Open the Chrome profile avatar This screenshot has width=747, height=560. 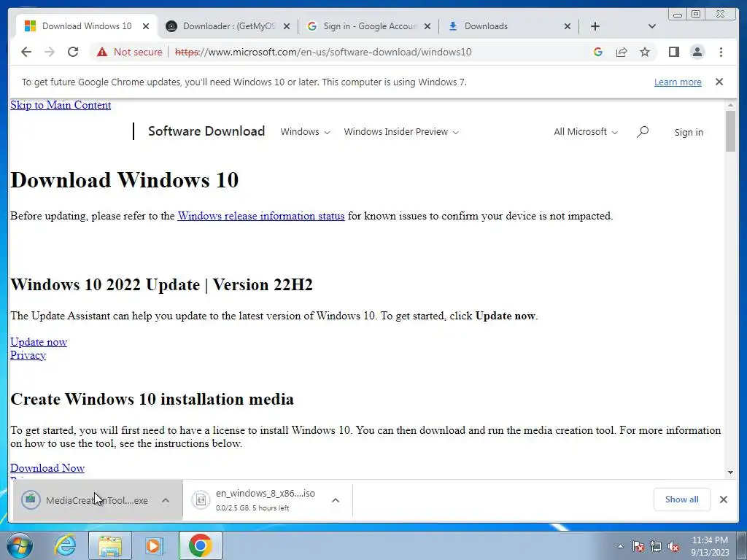point(697,52)
